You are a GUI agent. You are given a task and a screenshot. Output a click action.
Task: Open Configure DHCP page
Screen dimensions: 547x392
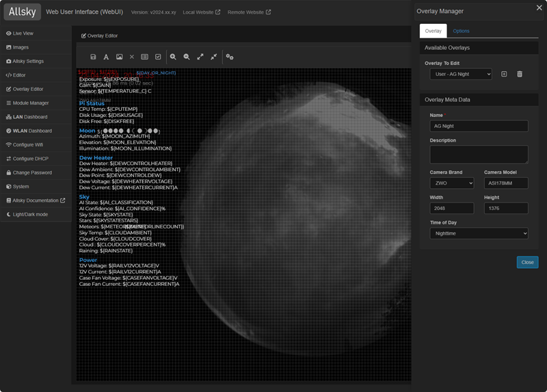pos(36,159)
